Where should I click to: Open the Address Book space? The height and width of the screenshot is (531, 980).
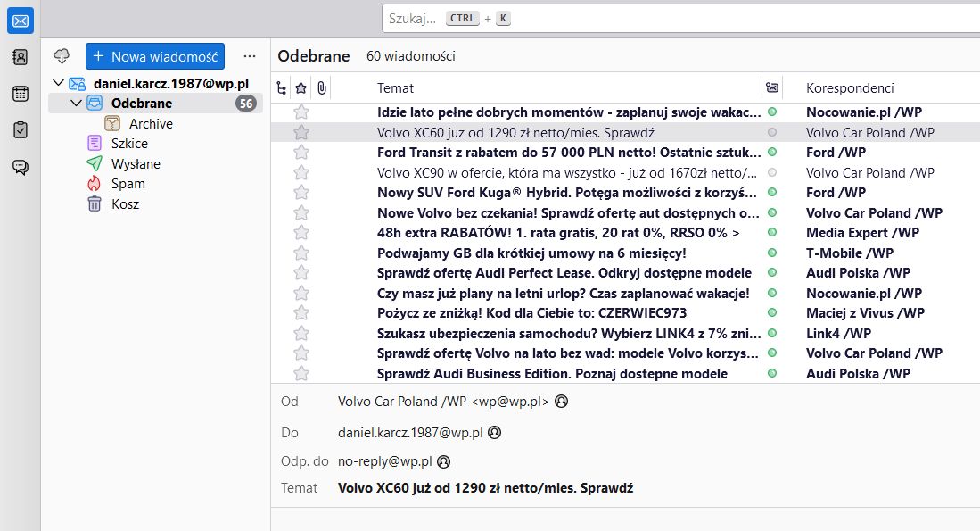click(20, 57)
